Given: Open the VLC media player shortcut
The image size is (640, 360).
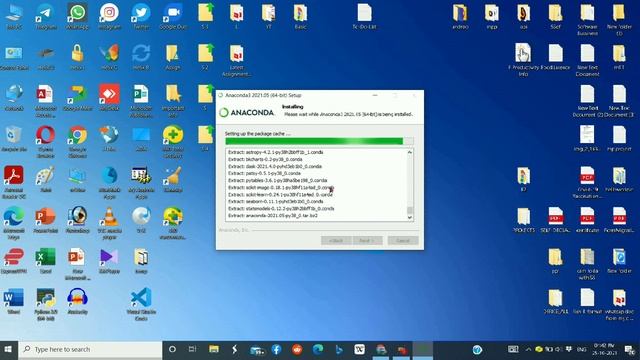Looking at the screenshot, I should (x=109, y=223).
